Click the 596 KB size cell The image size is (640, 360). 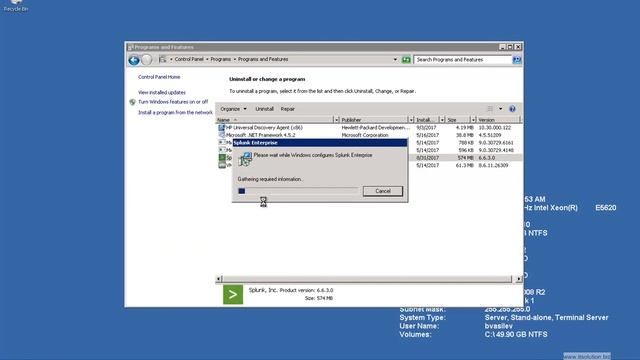(x=466, y=150)
